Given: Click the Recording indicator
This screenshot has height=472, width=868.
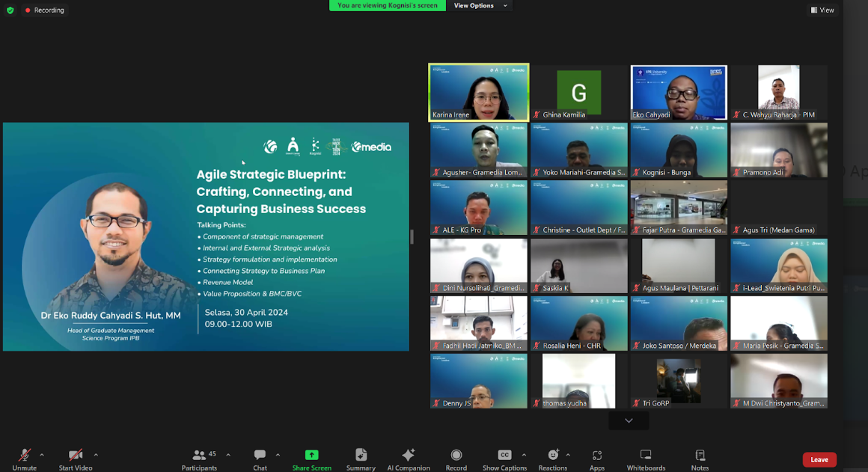Looking at the screenshot, I should (44, 10).
